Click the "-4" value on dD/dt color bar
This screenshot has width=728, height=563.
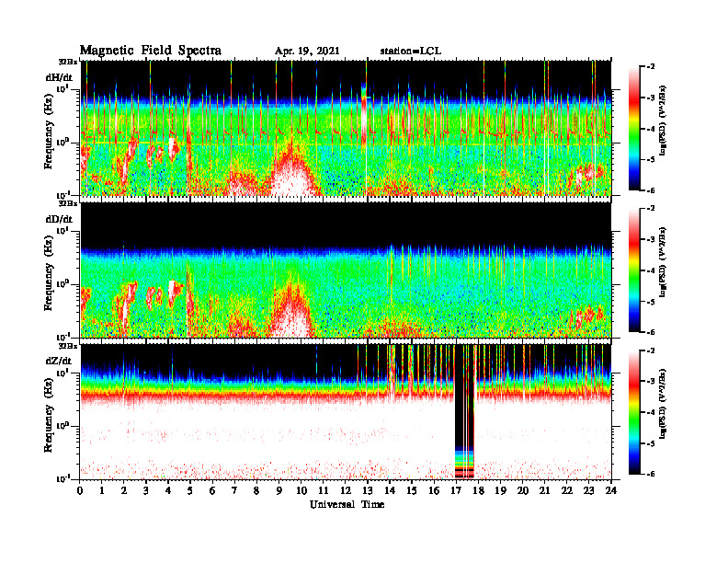point(650,270)
